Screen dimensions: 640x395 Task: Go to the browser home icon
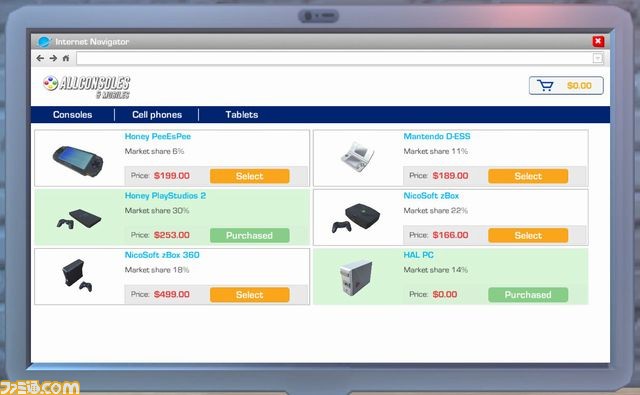point(66,58)
